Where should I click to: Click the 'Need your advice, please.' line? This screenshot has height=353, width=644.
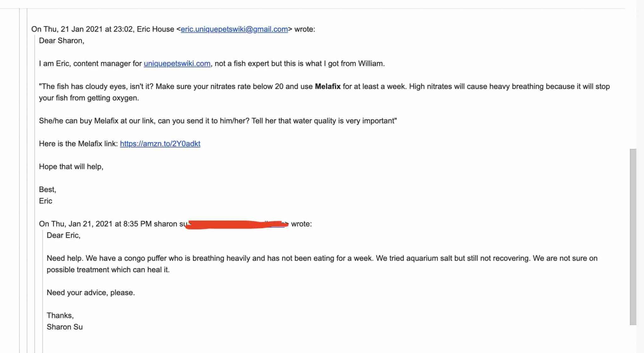[91, 293]
